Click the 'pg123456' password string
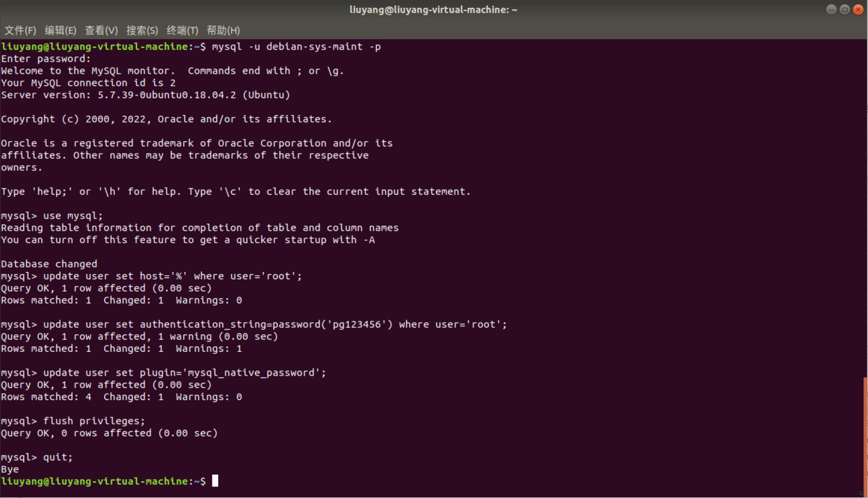 pos(357,324)
